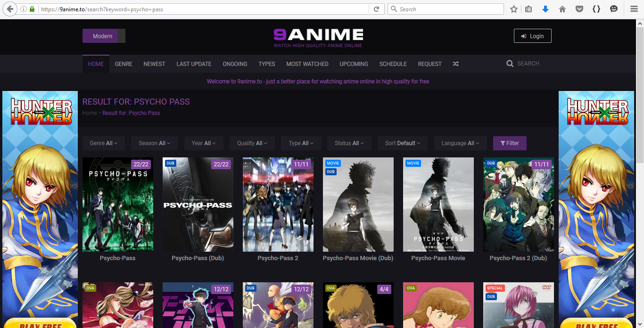Screen dimensions: 644x328
Task: Click the green padlock security icon
Action: [32, 9]
